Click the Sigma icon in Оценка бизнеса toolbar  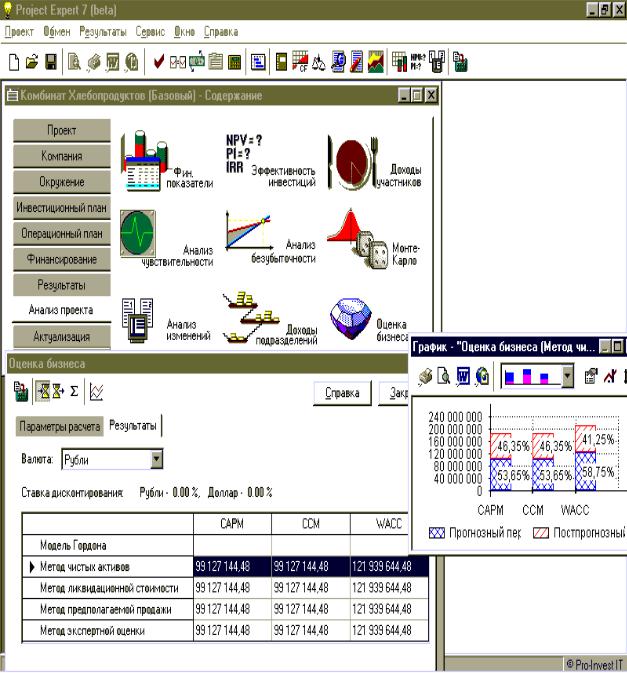pos(74,391)
